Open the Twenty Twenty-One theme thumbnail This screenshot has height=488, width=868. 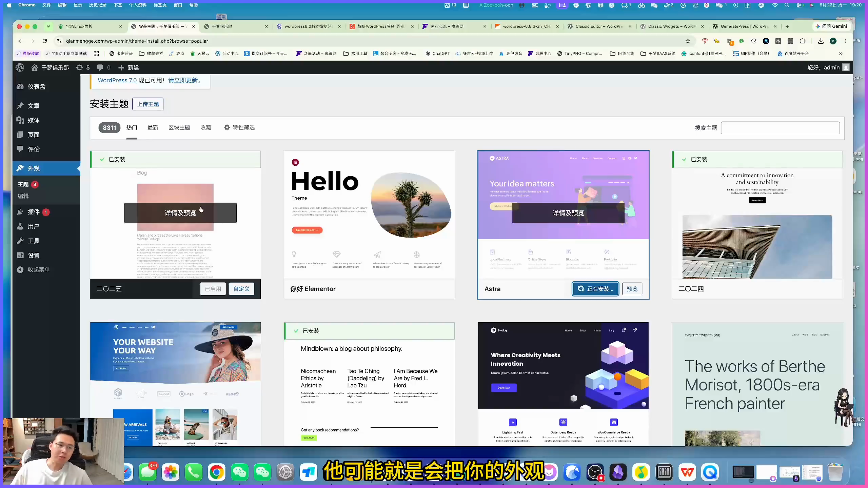tap(757, 384)
